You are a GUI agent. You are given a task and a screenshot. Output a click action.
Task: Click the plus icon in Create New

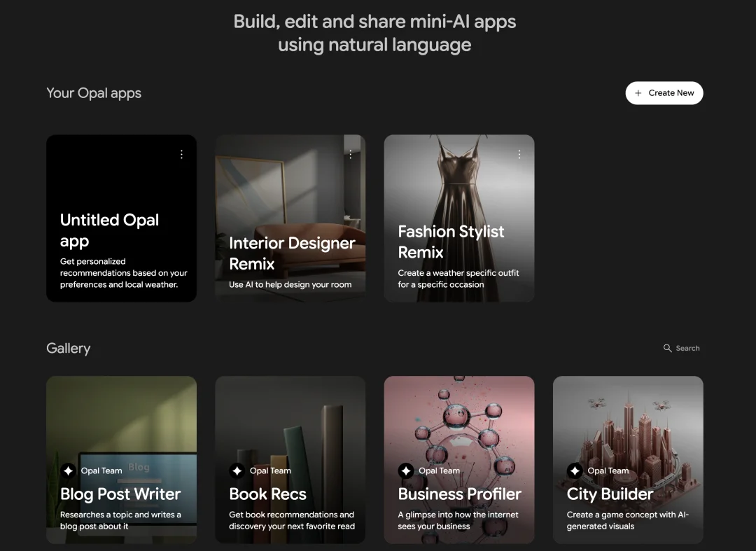pos(638,93)
